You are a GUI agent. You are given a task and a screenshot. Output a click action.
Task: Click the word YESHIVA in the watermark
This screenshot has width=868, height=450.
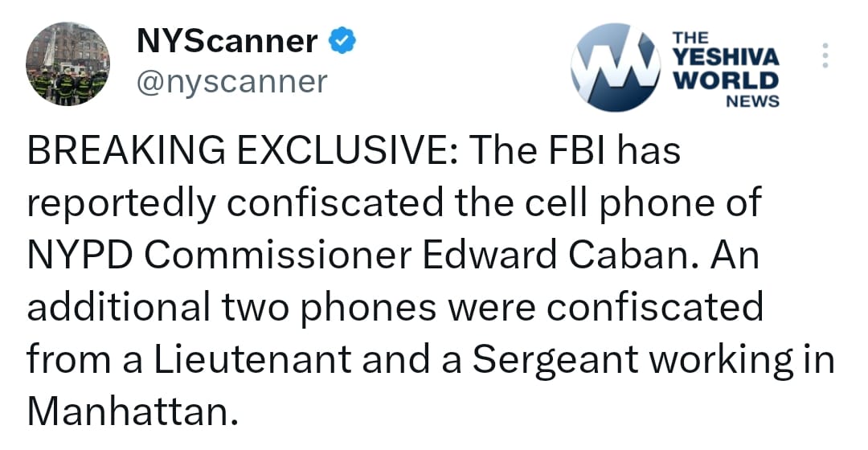tap(727, 58)
